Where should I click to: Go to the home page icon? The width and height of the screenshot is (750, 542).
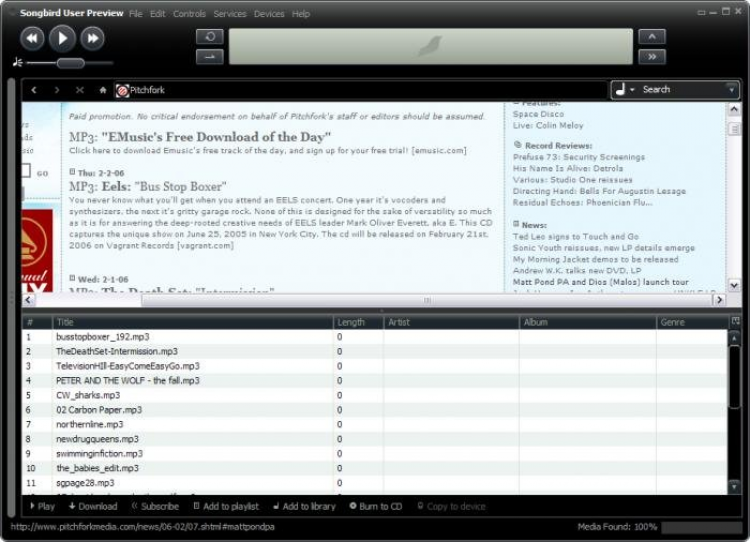tap(102, 90)
